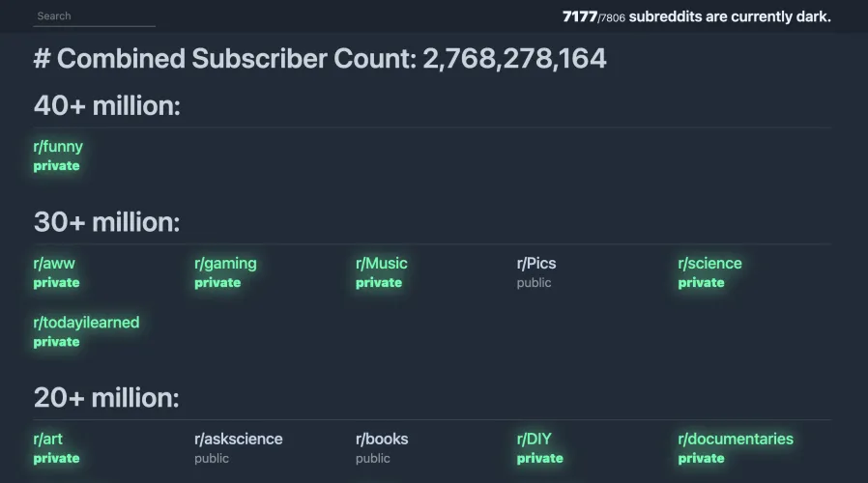Visit the r/books subreddit link
This screenshot has width=868, height=483.
coord(382,440)
